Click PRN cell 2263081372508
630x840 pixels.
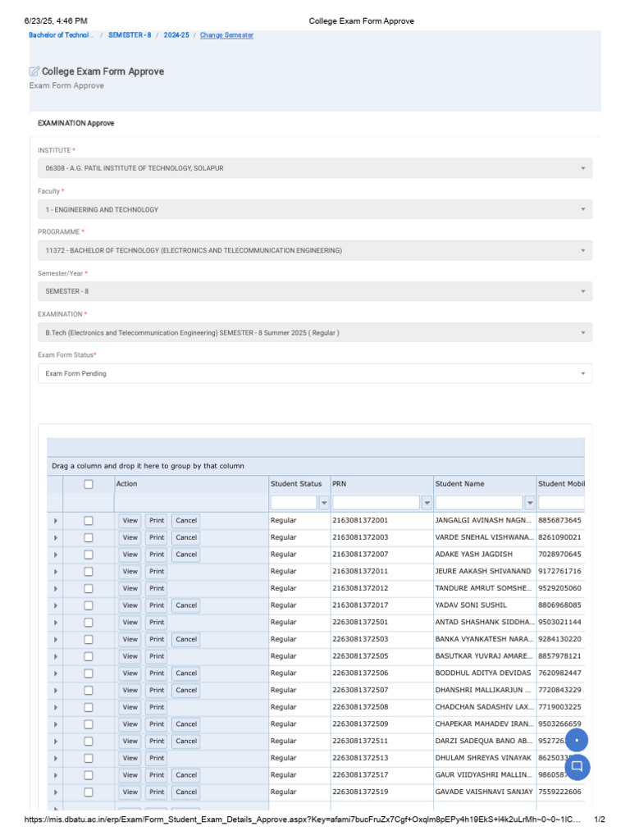point(360,707)
